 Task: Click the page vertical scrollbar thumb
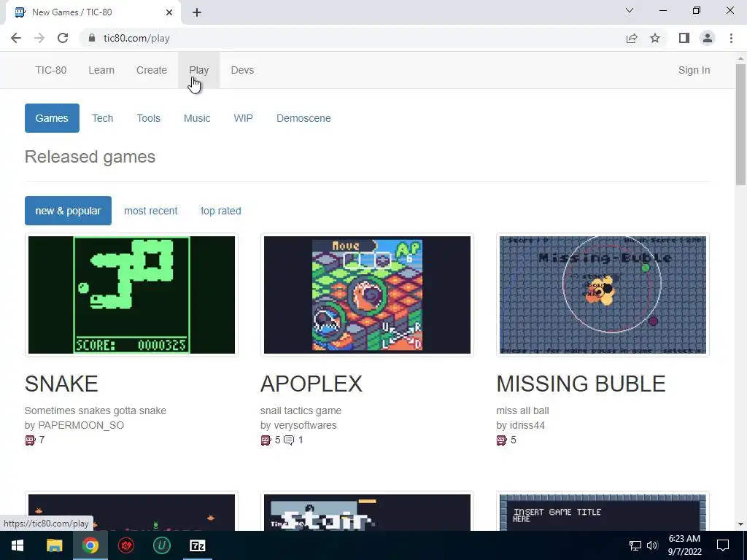[740, 125]
